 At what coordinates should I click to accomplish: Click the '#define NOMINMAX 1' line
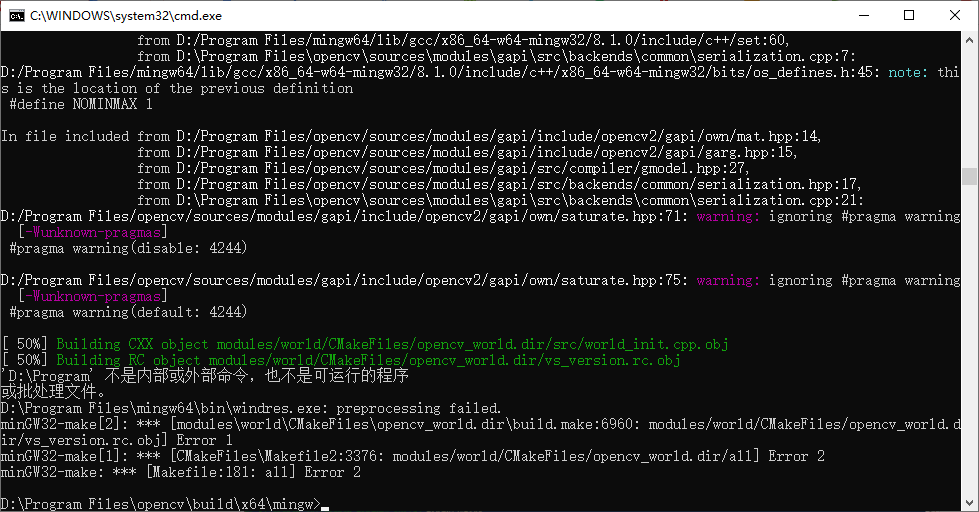click(x=81, y=104)
